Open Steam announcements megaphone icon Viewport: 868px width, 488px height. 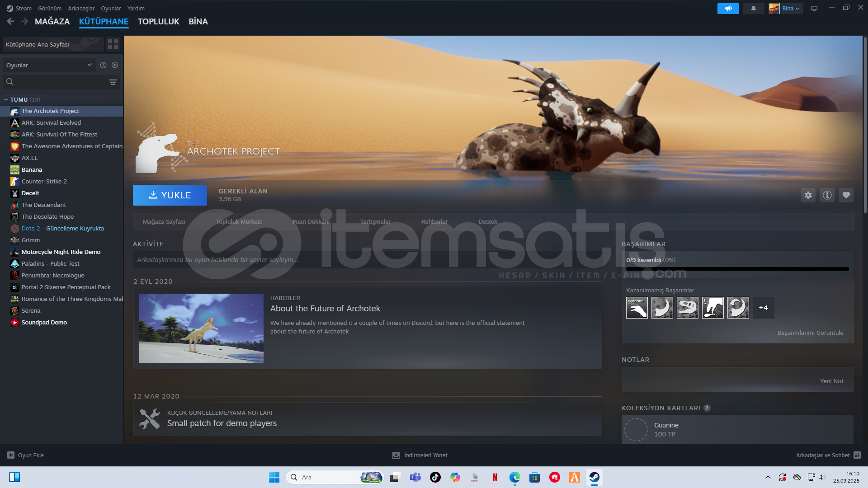click(x=728, y=9)
